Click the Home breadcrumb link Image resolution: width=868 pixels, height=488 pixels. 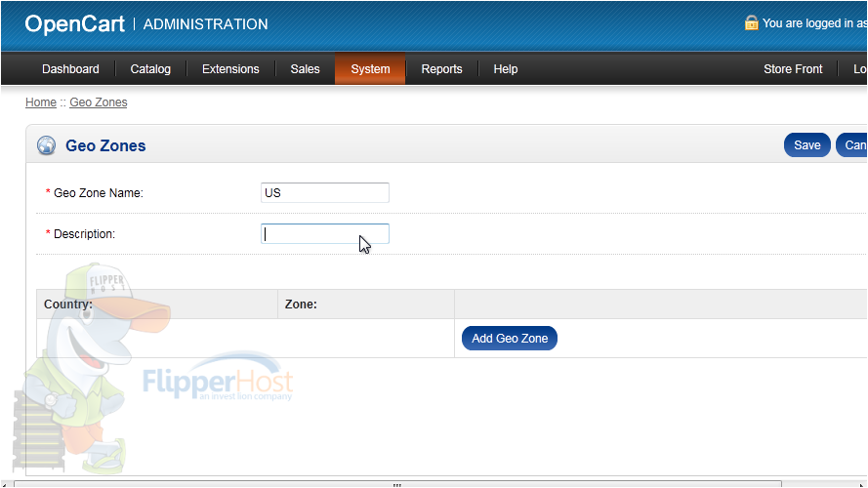pyautogui.click(x=41, y=102)
